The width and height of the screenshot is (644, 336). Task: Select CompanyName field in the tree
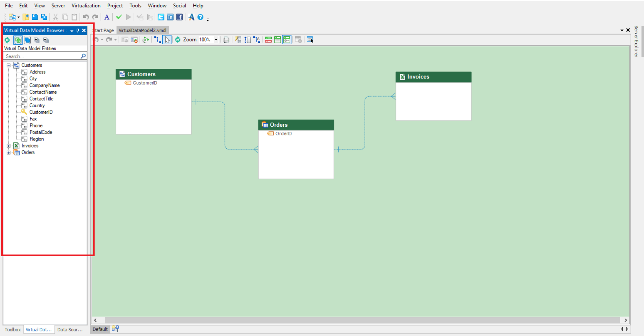(44, 86)
